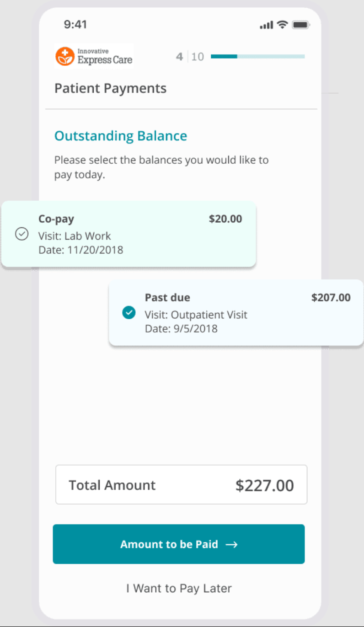Screen dimensions: 364x627
Task: Click the step progress bar
Action: click(257, 56)
